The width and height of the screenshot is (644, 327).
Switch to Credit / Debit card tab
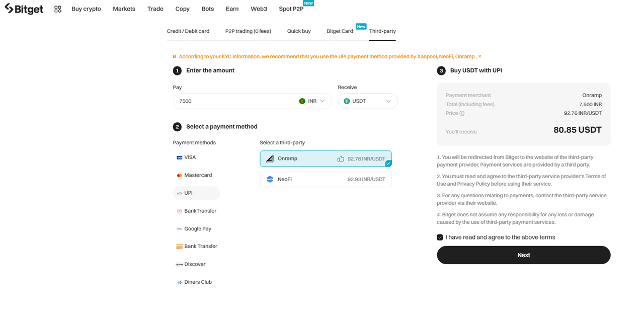click(x=188, y=31)
